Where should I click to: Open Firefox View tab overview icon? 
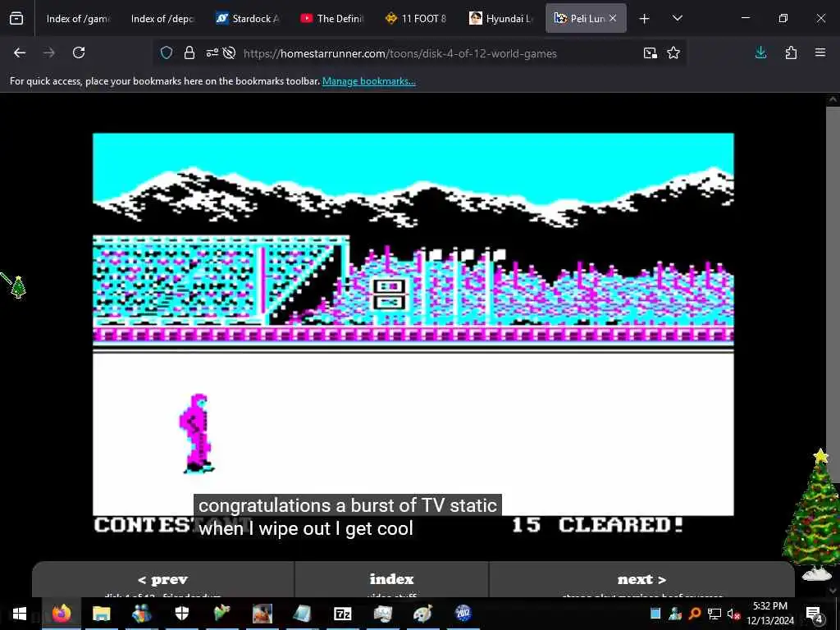pos(16,18)
